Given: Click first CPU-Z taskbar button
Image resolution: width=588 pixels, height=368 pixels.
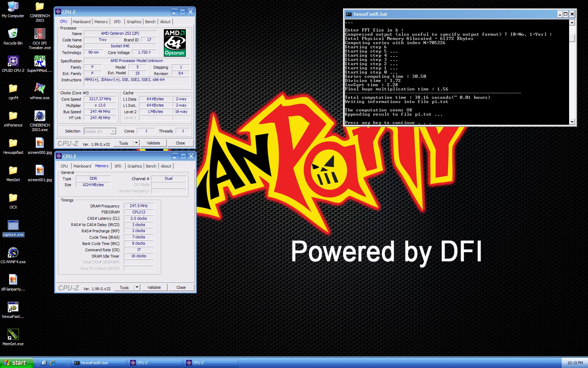Looking at the screenshot, I should click(155, 363).
